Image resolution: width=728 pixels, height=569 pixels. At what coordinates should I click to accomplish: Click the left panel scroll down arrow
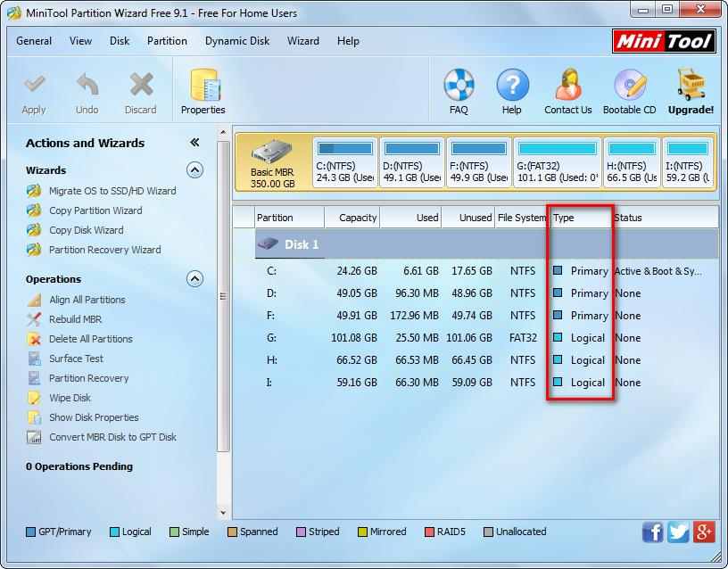click(223, 513)
